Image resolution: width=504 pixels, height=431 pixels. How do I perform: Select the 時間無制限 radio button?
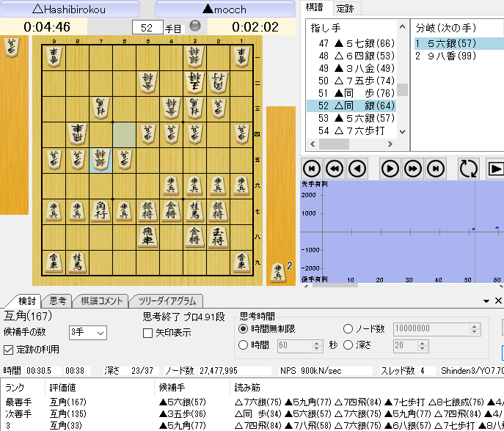[x=244, y=329]
